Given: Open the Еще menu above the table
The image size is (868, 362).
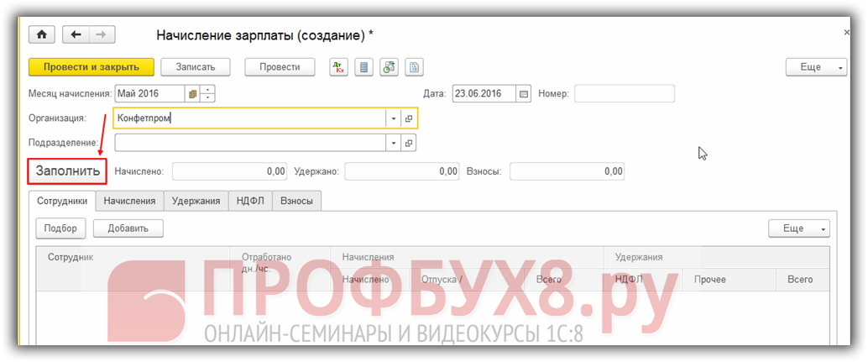Looking at the screenshot, I should [x=799, y=228].
